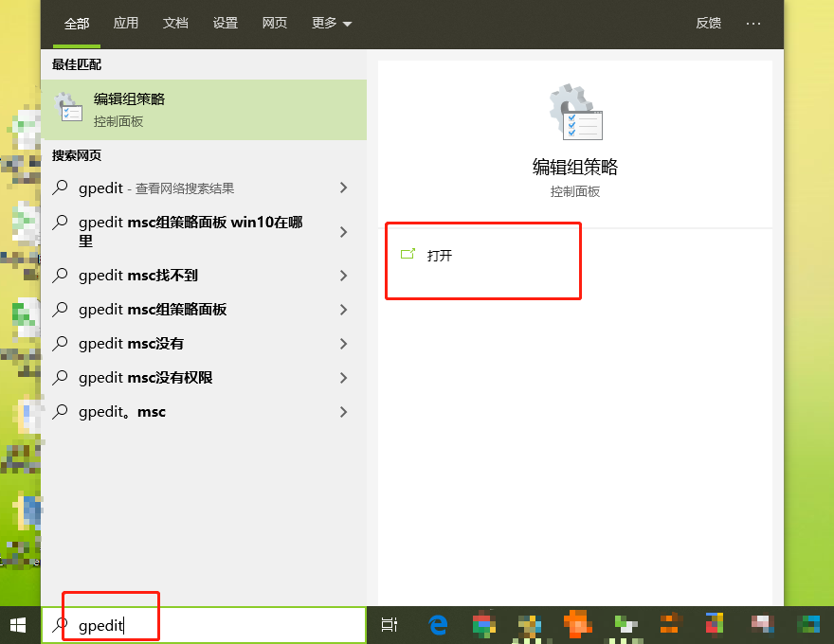Click the gpedit search input field
834x644 pixels.
[x=104, y=625]
